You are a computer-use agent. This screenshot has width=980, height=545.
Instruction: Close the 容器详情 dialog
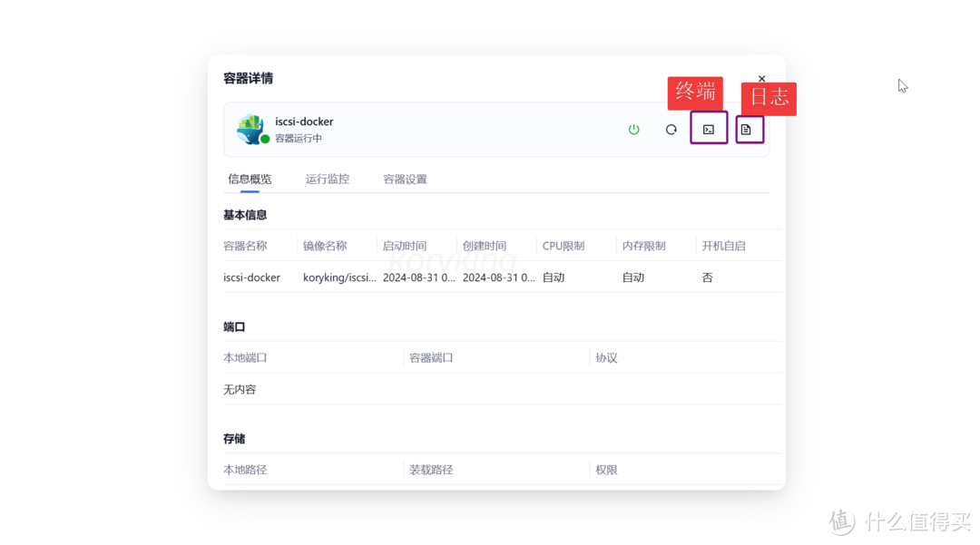(761, 78)
